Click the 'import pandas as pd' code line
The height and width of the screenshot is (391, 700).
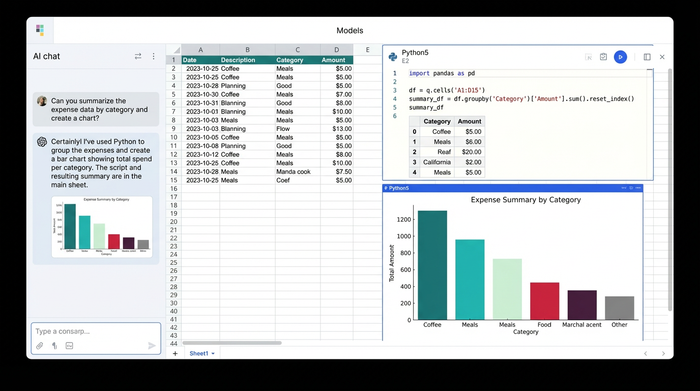click(x=442, y=73)
